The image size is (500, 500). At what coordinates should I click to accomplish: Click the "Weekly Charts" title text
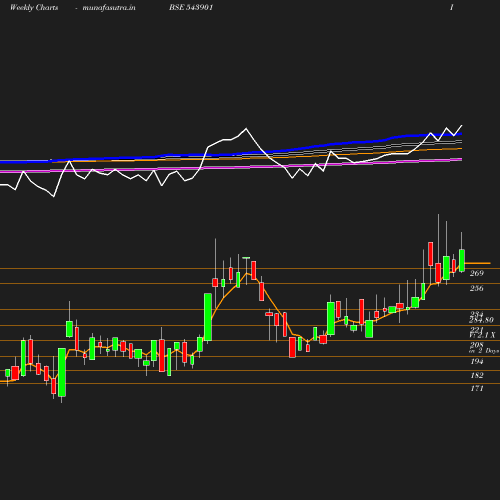[34, 7]
